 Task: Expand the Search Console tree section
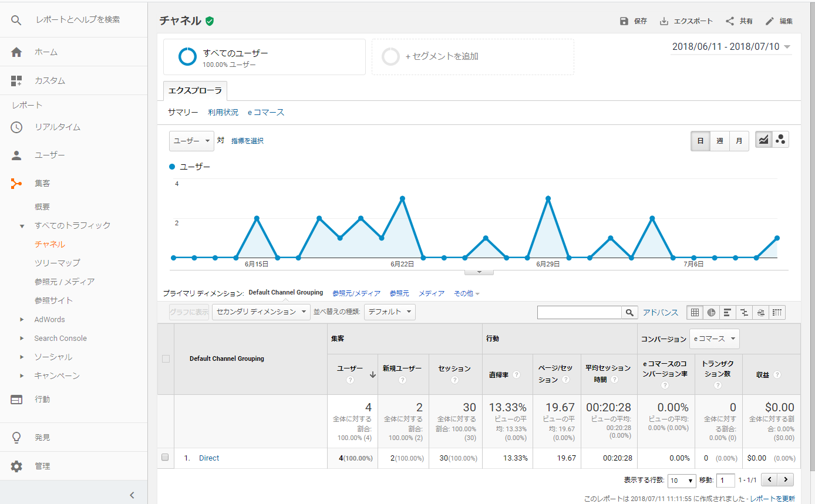[22, 339]
